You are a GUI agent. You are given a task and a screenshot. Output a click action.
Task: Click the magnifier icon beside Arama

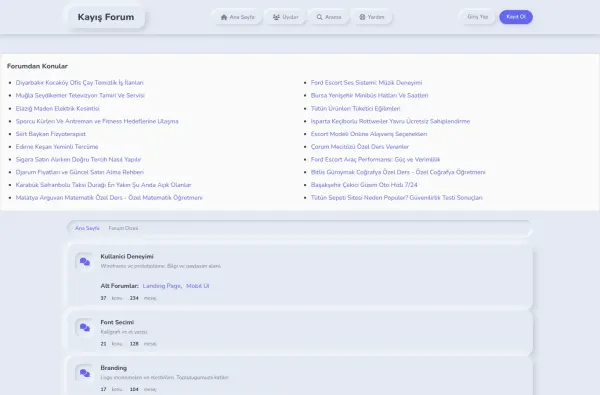(x=320, y=17)
